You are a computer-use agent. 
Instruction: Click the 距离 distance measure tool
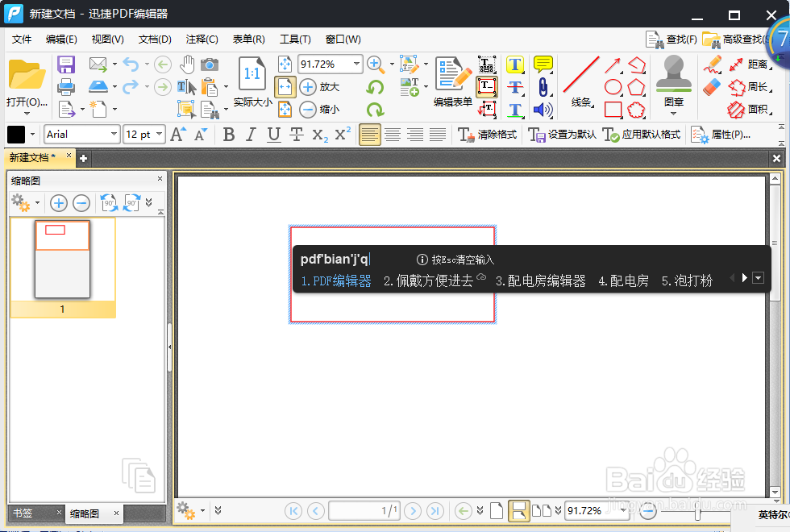point(755,64)
